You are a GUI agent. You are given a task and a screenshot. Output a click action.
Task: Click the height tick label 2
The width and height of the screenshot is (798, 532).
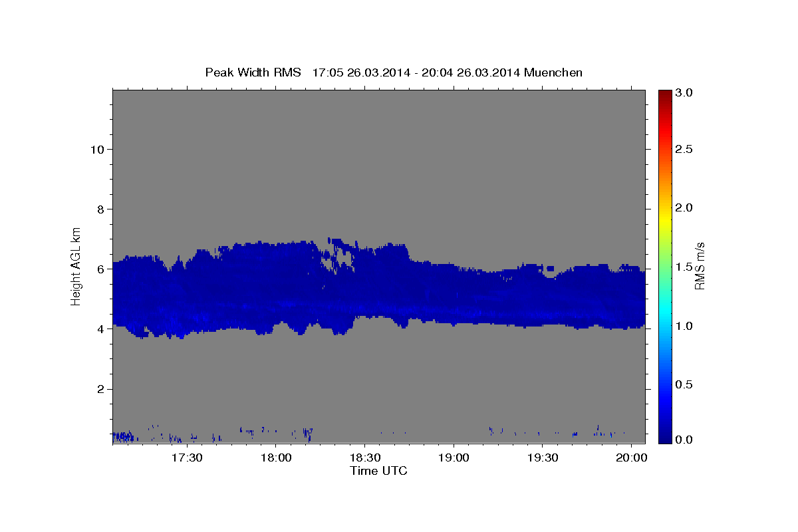pos(101,389)
